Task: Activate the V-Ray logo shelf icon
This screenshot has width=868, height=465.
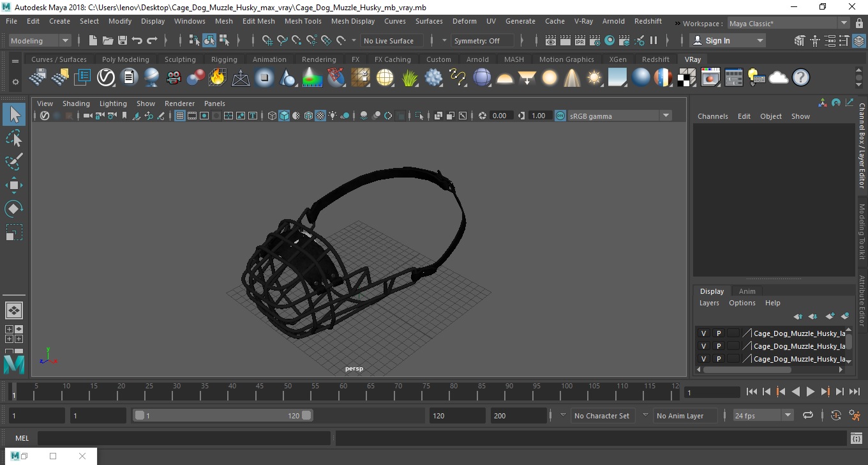Action: point(105,78)
